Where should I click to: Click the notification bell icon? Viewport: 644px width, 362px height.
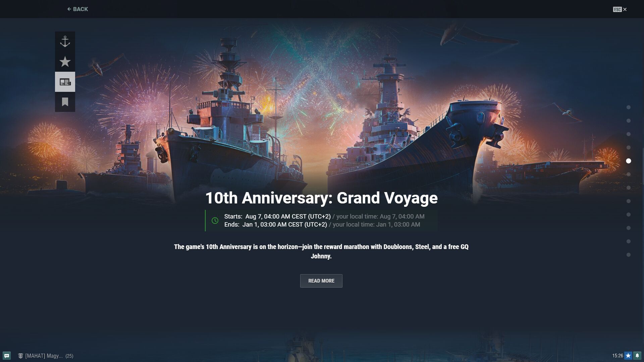pos(637,356)
